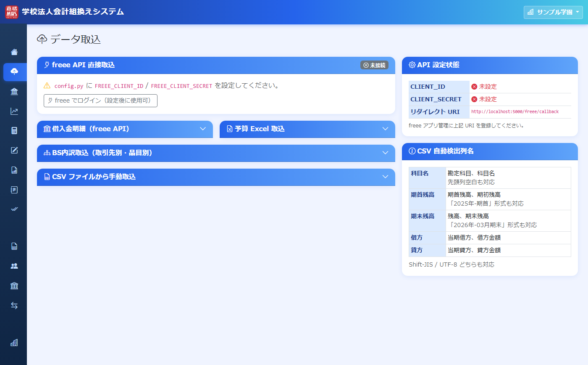Screen dimensions: 588x365
Task: Click the 学校法人会計組換えシステム app title
Action: pyautogui.click(x=73, y=12)
